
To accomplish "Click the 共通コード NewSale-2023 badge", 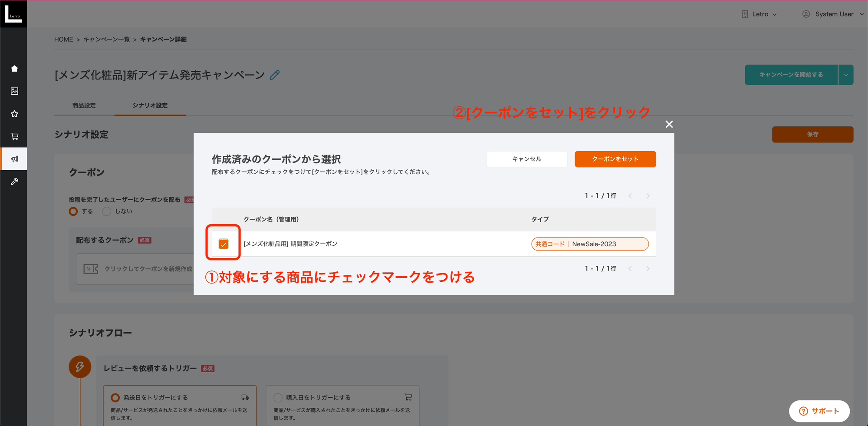I will pos(590,244).
